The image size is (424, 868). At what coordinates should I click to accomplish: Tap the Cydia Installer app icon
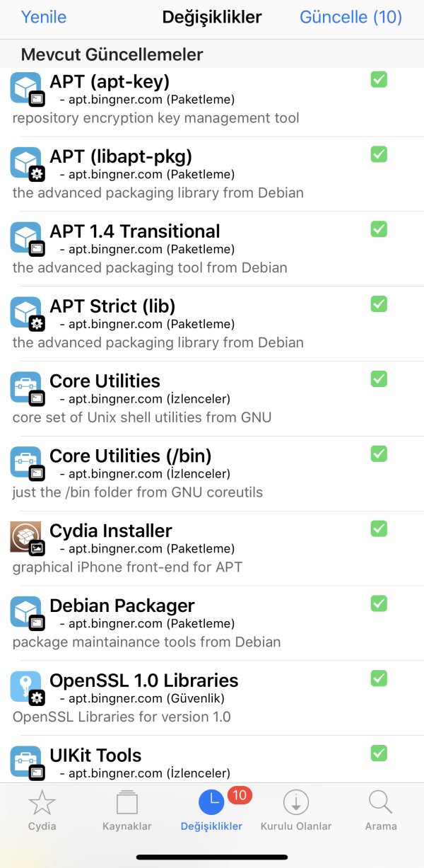click(x=25, y=537)
